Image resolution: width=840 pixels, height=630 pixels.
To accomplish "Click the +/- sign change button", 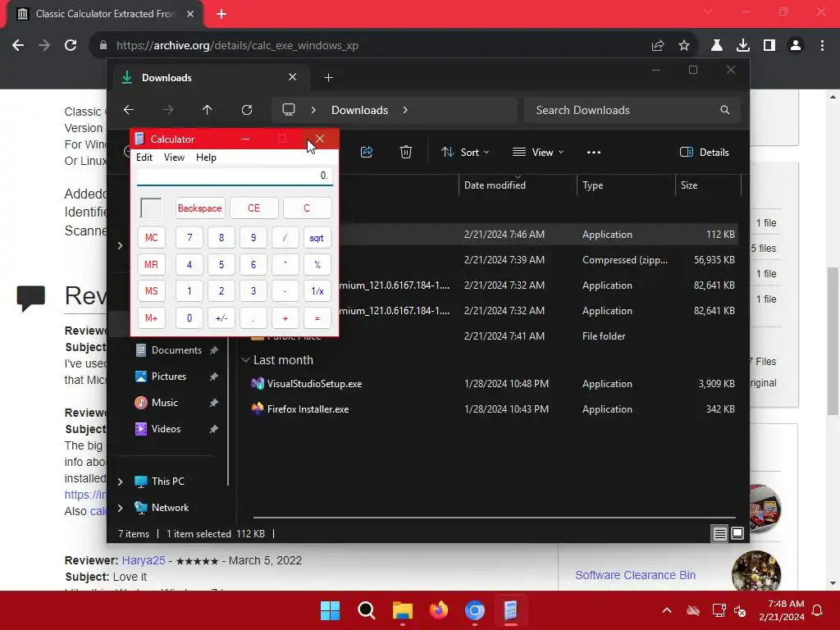I will [221, 318].
